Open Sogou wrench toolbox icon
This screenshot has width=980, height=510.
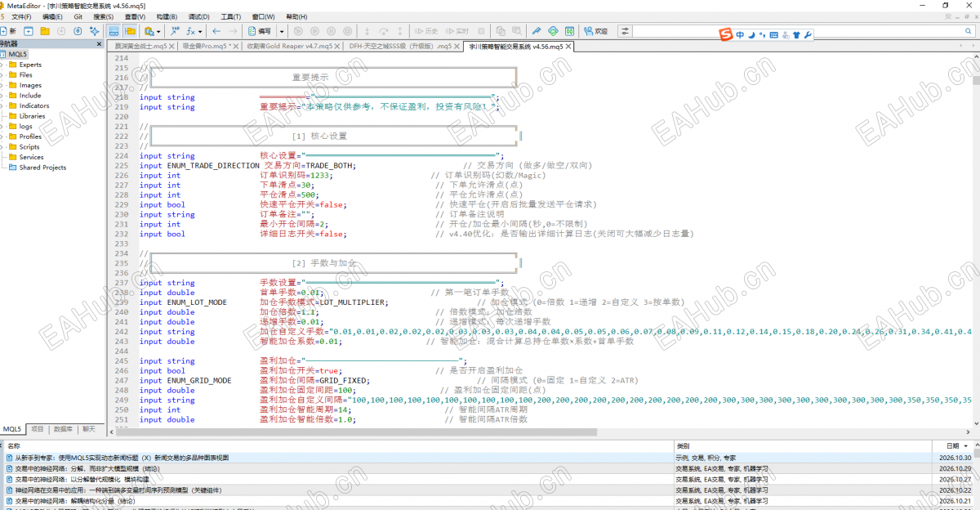[808, 35]
